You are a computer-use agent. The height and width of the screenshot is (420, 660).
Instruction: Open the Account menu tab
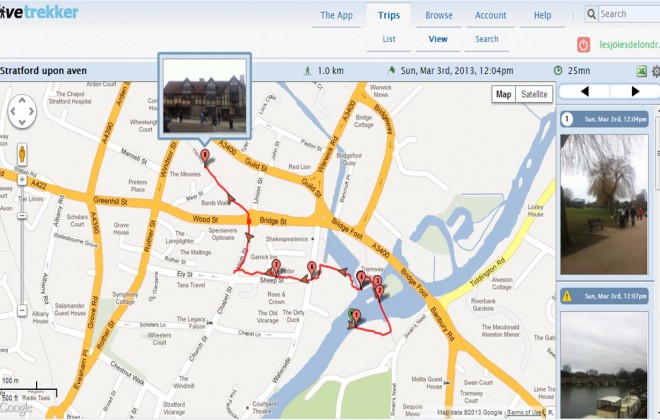490,15
